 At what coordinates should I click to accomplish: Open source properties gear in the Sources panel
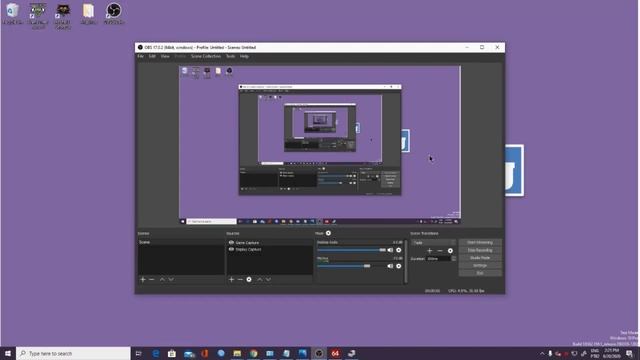click(x=249, y=280)
